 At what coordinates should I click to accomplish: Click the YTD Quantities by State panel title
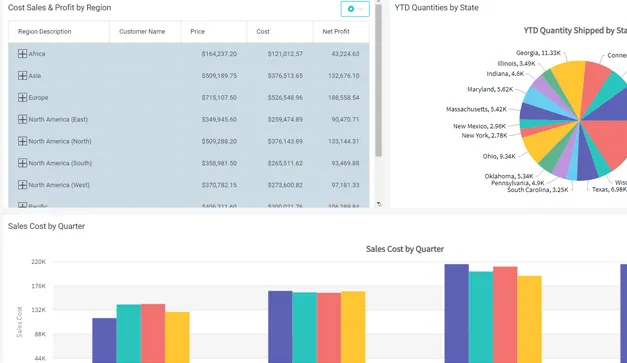coord(436,8)
